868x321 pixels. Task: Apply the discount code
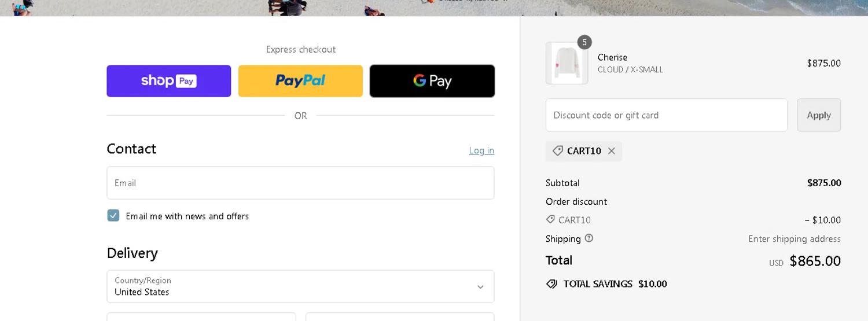click(x=819, y=115)
